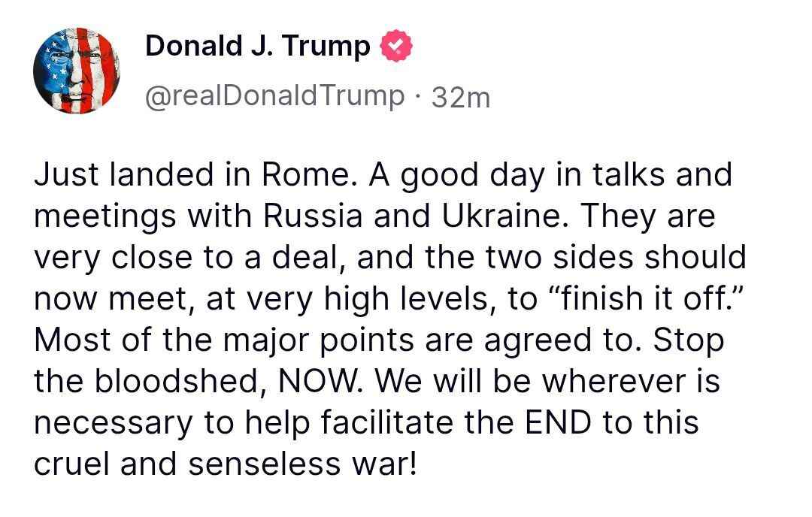Click the word "Ukraine" in the post

coord(474,216)
